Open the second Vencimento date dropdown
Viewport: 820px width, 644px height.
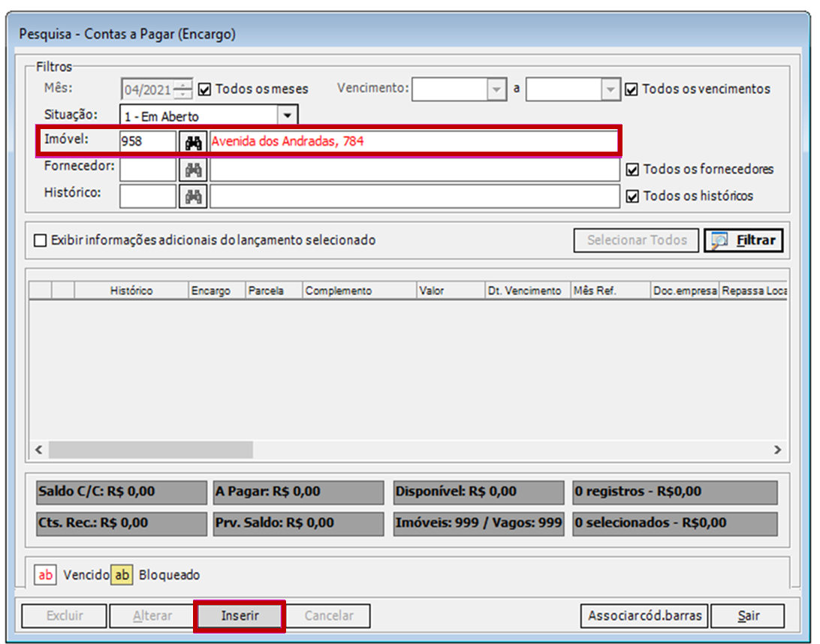click(610, 89)
